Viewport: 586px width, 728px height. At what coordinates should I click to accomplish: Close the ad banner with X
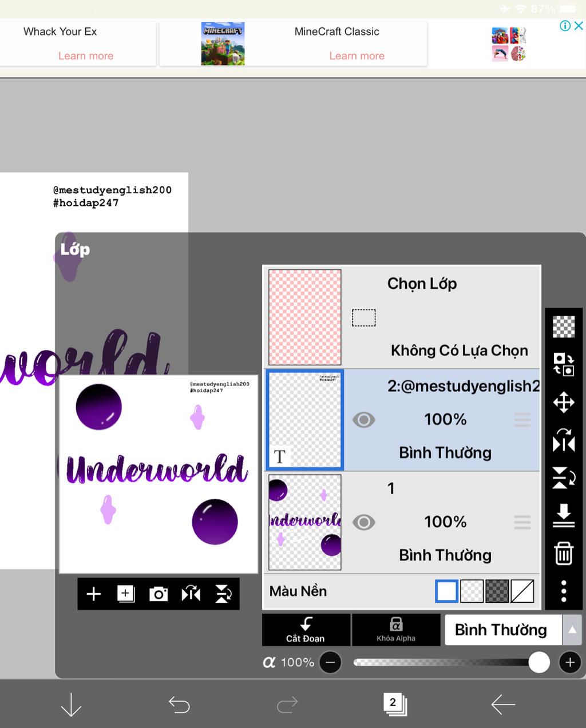coord(579,26)
